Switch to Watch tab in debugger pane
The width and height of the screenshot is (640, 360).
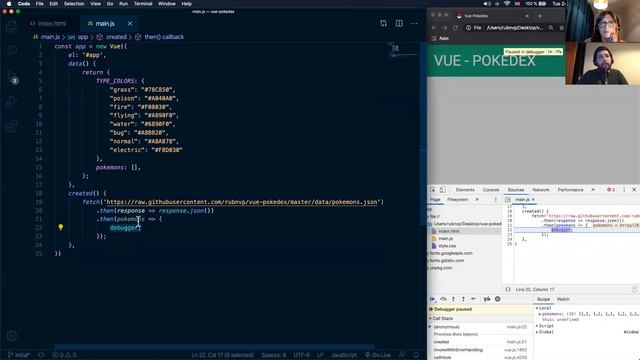coord(563,299)
